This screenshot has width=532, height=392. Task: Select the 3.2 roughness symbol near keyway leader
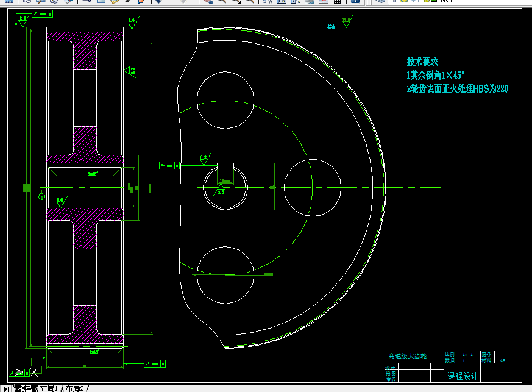(x=205, y=159)
